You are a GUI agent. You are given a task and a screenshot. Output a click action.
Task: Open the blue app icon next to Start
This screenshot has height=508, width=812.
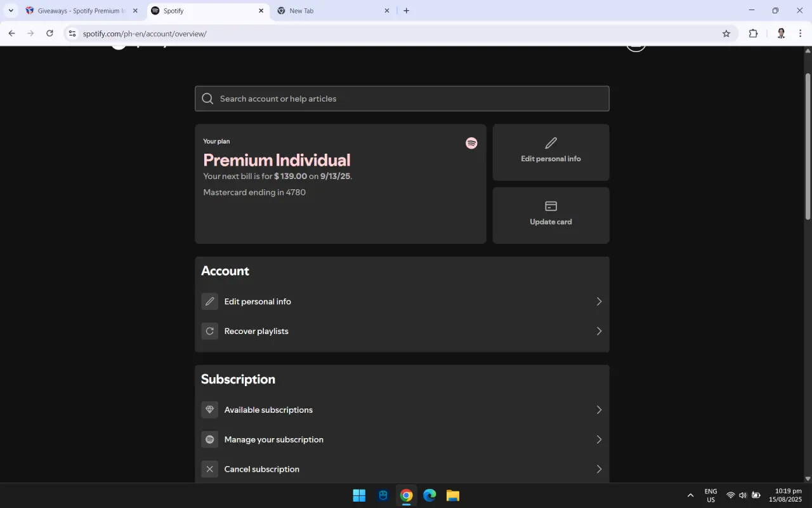pyautogui.click(x=383, y=495)
